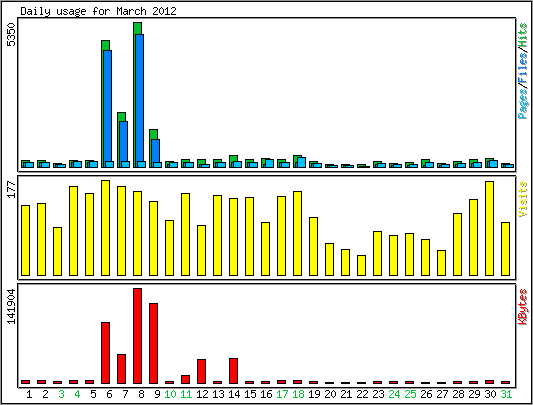533x405 pixels.
Task: Click the chart title 'Daily usage for March 2012'
Action: pyautogui.click(x=98, y=11)
